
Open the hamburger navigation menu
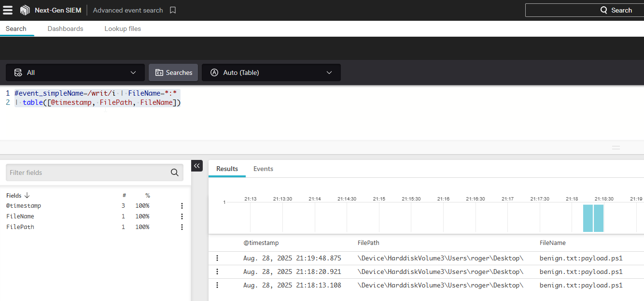pos(8,10)
